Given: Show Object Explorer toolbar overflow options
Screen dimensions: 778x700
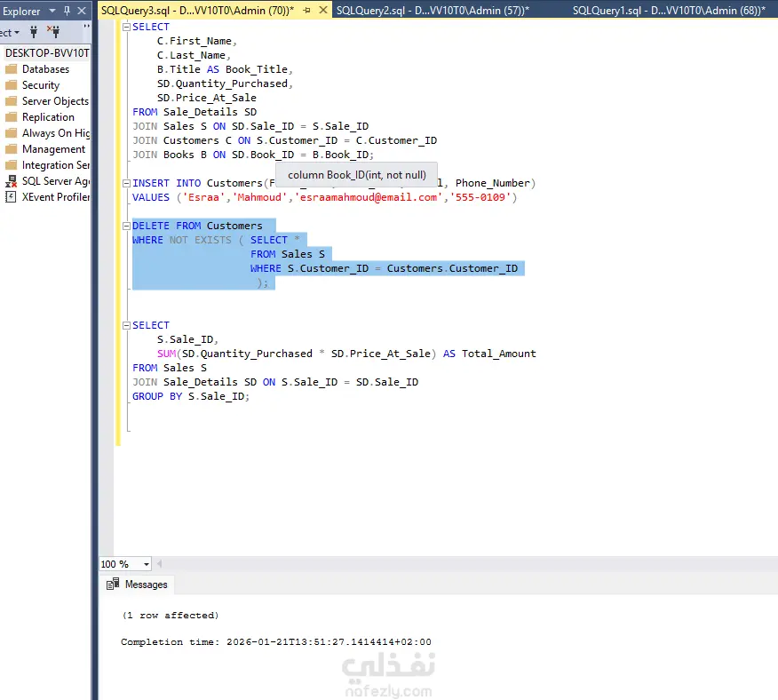Looking at the screenshot, I should (x=86, y=27).
